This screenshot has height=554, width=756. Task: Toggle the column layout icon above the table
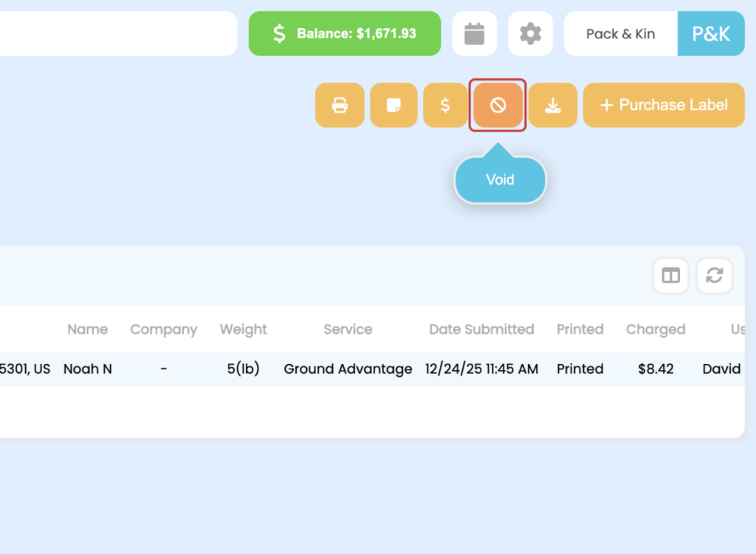click(x=670, y=275)
